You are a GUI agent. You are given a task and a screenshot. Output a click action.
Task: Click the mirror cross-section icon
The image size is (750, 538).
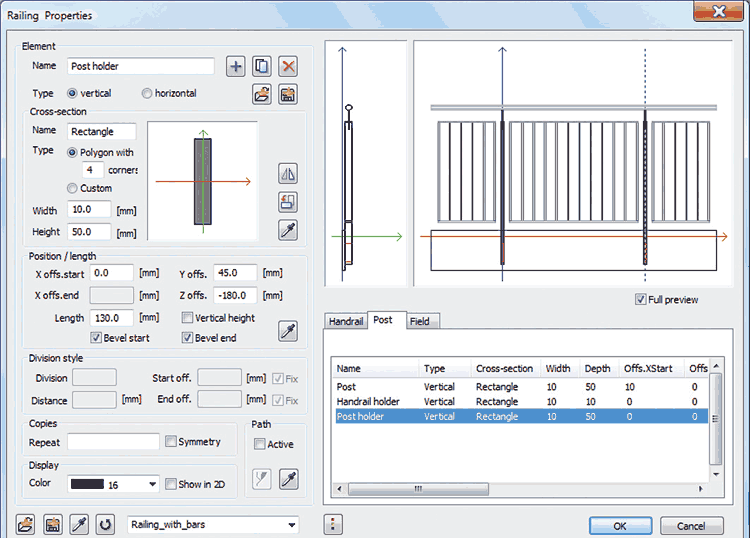[288, 174]
